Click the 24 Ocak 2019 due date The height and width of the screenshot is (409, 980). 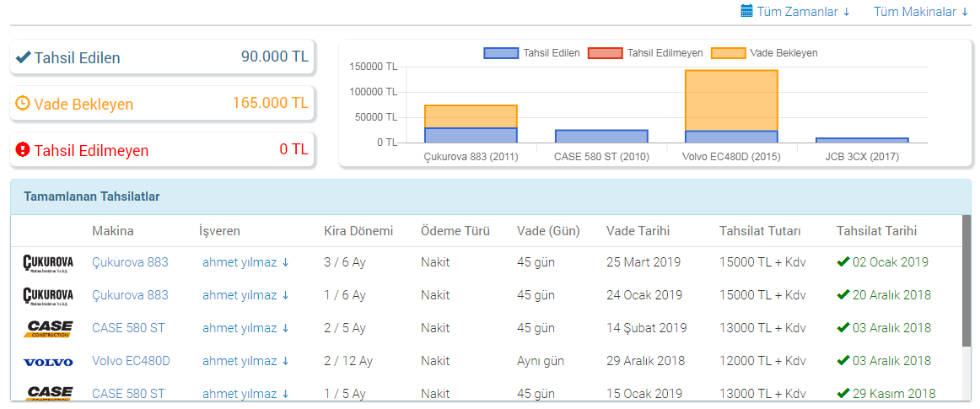coord(643,294)
